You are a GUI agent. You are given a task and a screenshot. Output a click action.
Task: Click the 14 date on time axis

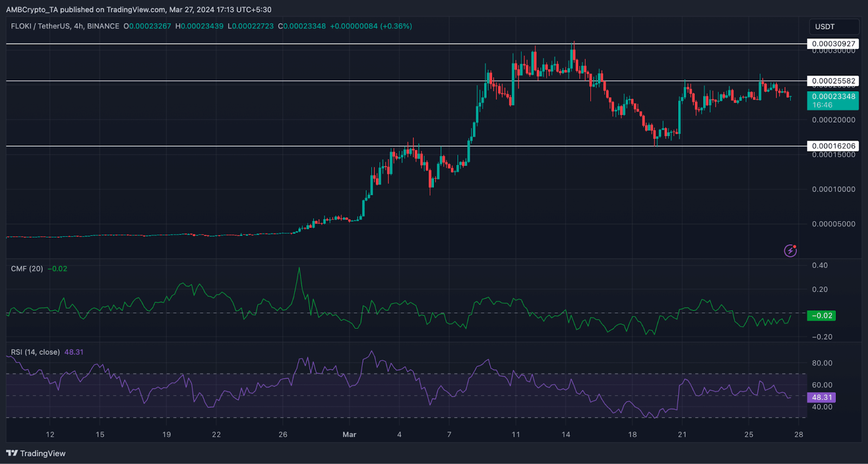[566, 434]
